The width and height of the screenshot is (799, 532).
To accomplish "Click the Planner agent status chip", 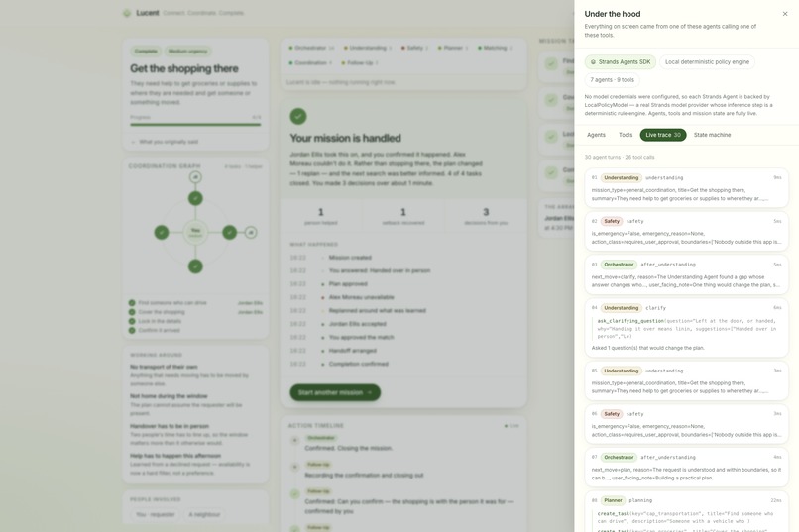I will (453, 48).
